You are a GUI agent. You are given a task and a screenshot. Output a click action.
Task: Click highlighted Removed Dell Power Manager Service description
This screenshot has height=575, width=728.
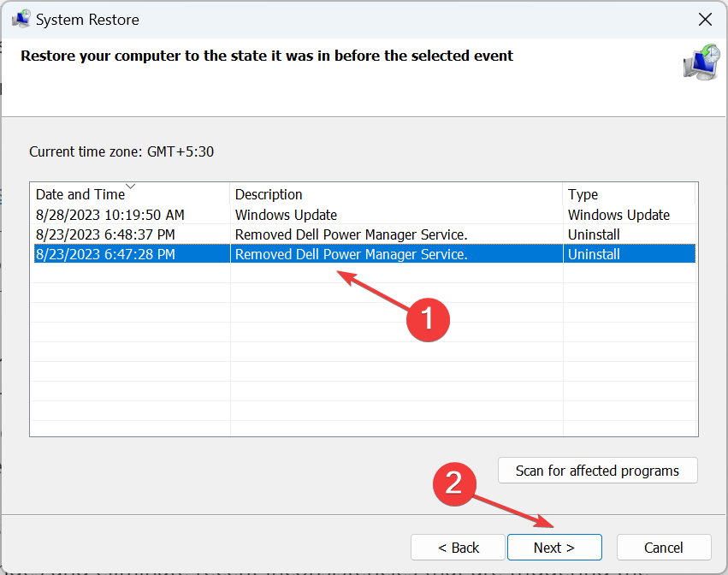351,254
